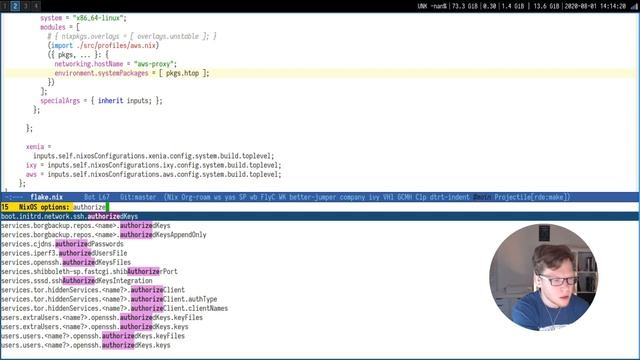
Task: Select services.cjdns.authorizedPasswords option
Action: click(62, 244)
